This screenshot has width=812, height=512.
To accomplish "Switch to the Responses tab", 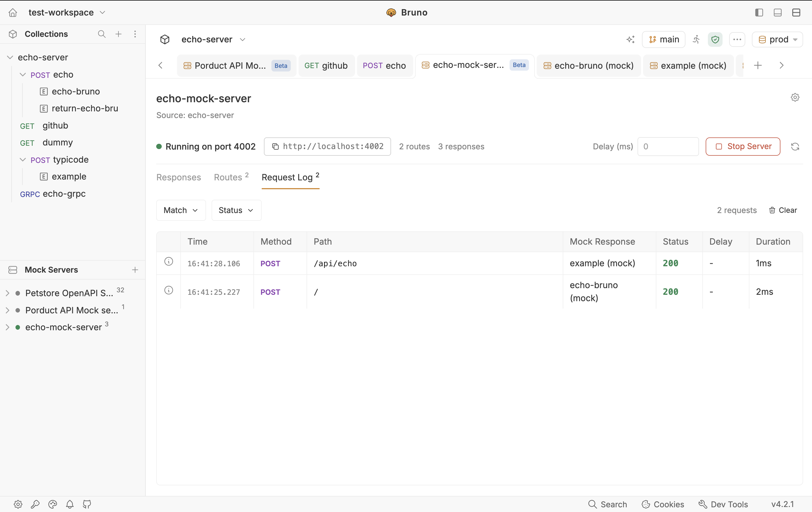I will point(179,177).
